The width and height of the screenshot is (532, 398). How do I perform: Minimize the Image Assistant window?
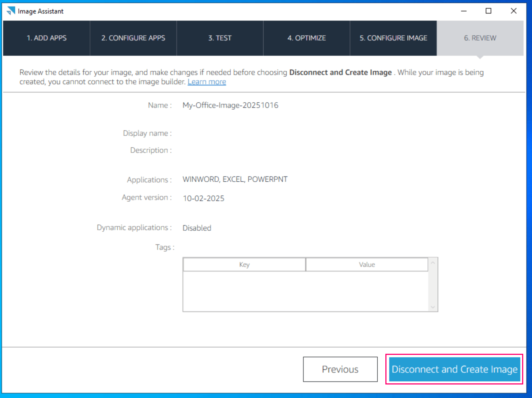pyautogui.click(x=464, y=11)
